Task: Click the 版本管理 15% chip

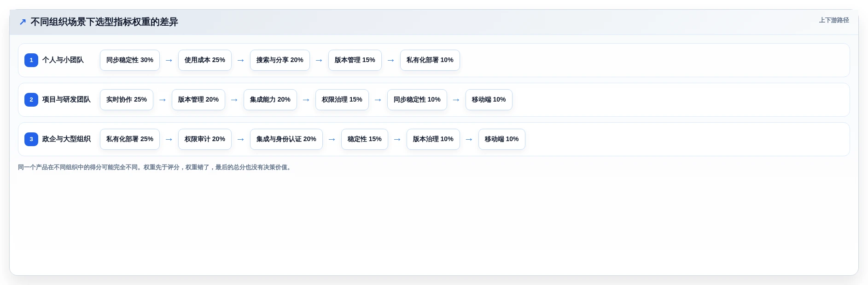Action: coord(355,60)
